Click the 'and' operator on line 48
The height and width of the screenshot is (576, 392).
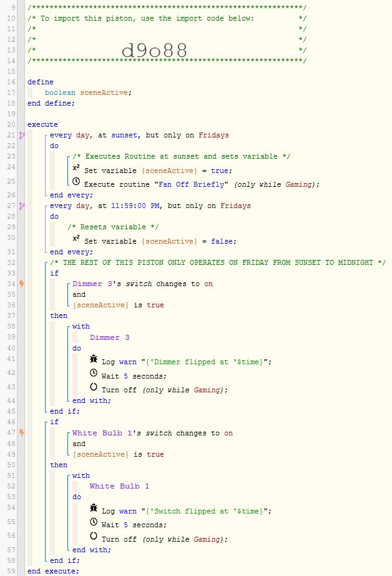tap(79, 444)
